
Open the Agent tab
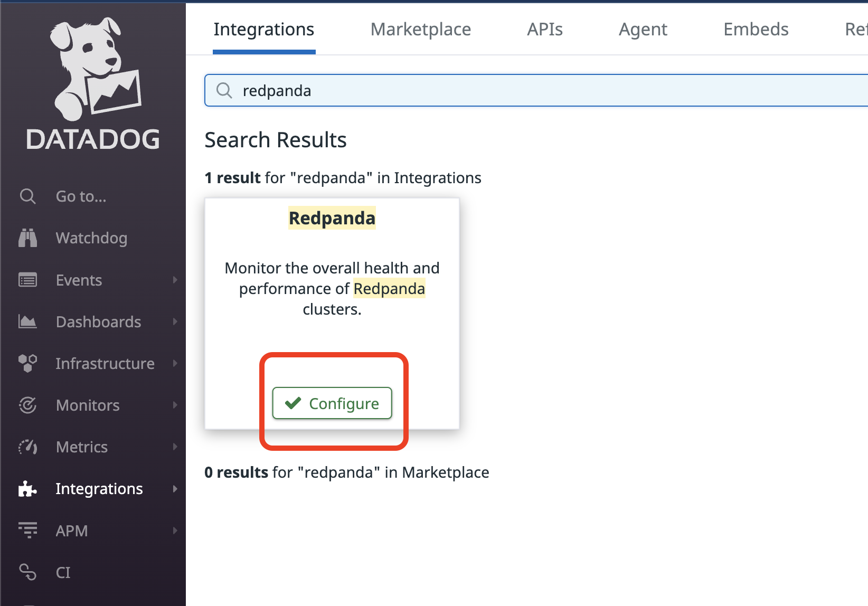point(643,30)
